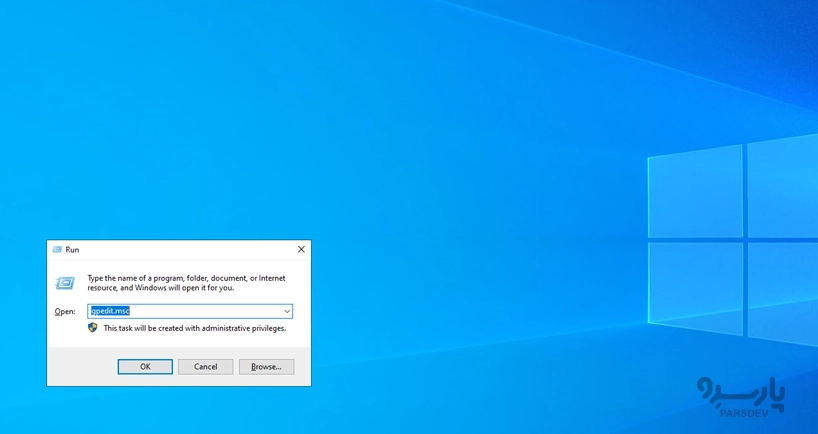Click the large Run program icon beside the description
Image resolution: width=818 pixels, height=434 pixels.
pyautogui.click(x=65, y=283)
